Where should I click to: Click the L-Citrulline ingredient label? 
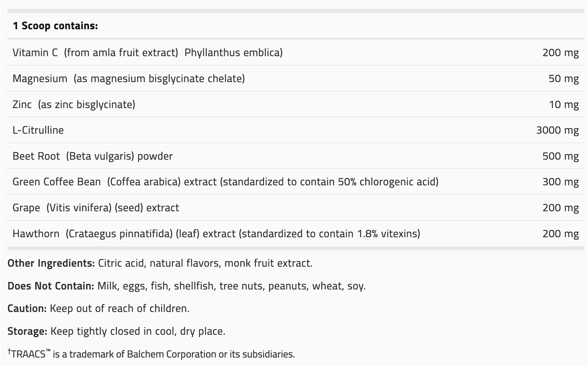[x=38, y=130]
